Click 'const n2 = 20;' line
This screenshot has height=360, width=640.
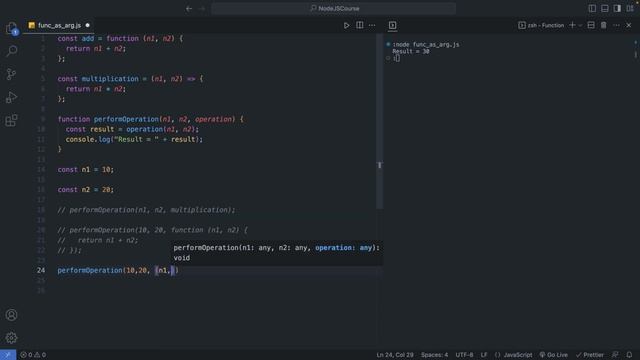point(86,190)
